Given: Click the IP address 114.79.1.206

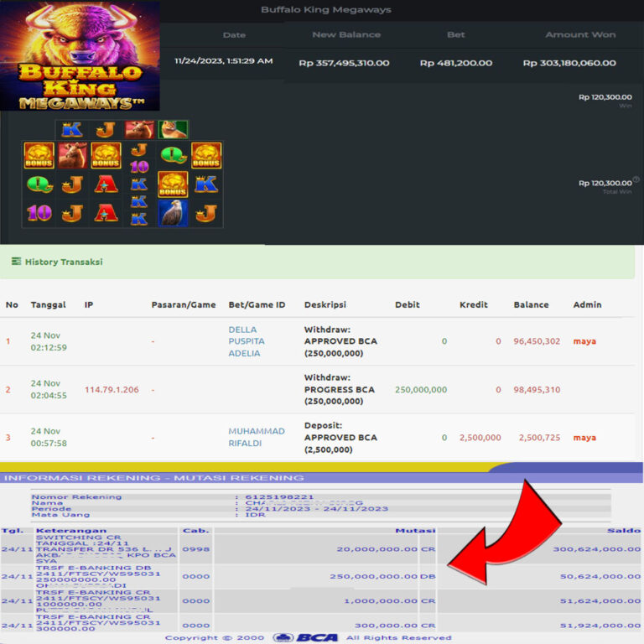Looking at the screenshot, I should coord(110,389).
